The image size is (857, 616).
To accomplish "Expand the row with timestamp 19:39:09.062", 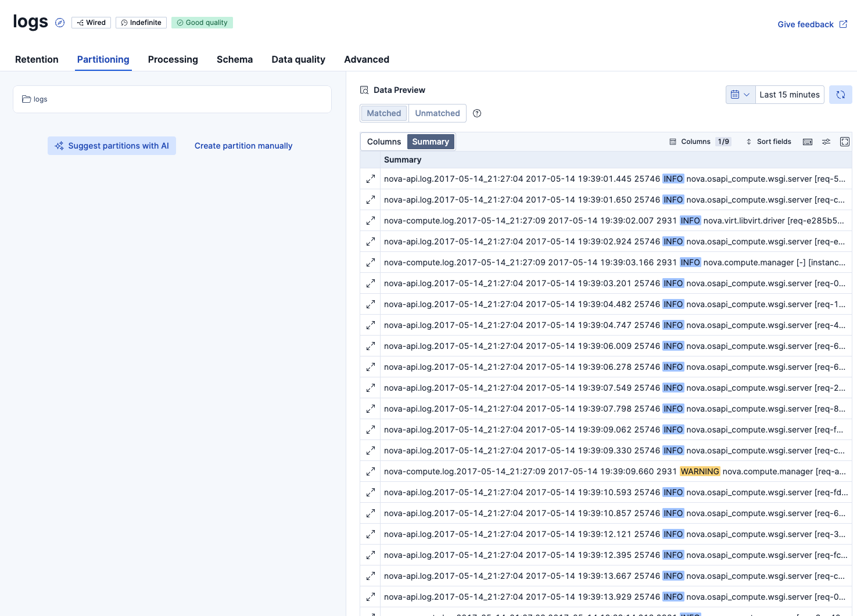I will click(371, 430).
